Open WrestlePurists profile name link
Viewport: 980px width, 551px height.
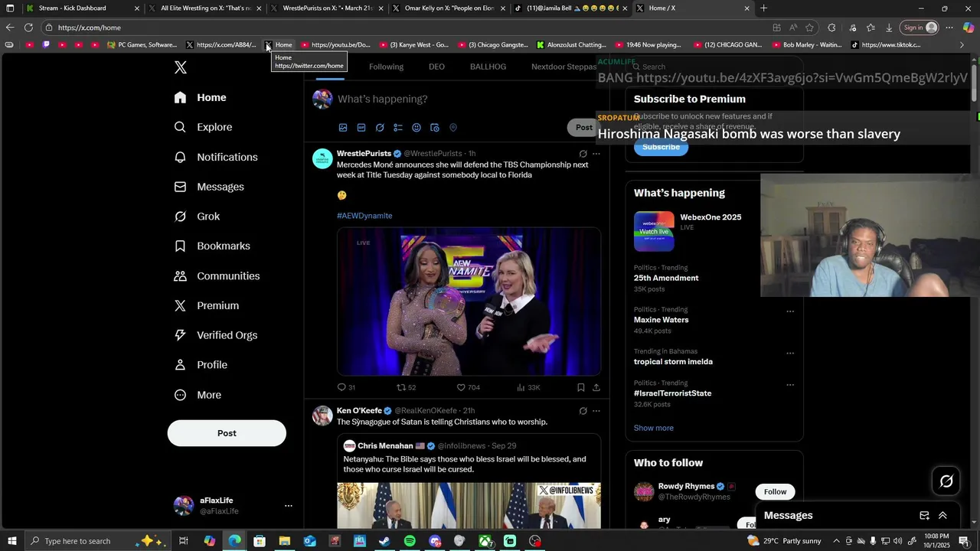coord(364,154)
